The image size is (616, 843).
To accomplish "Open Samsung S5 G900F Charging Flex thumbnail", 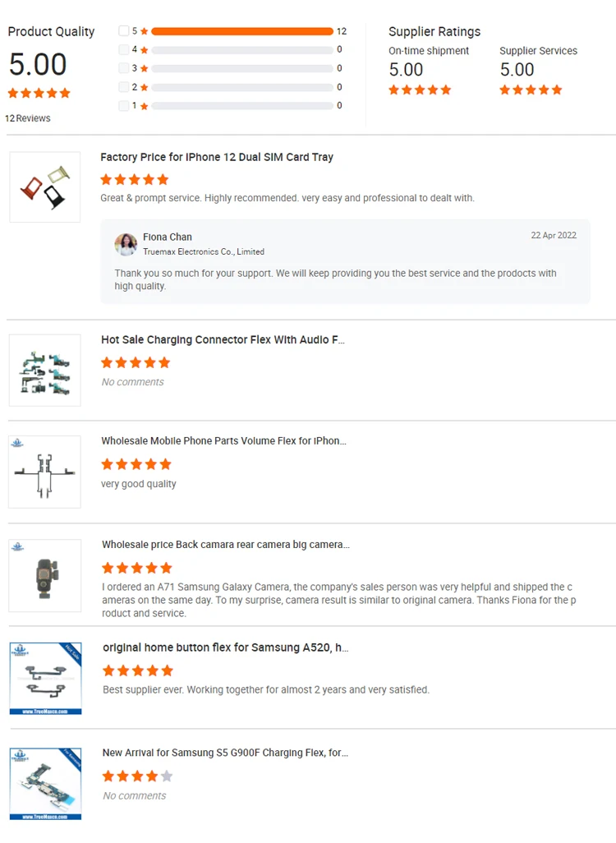I will pos(45,783).
